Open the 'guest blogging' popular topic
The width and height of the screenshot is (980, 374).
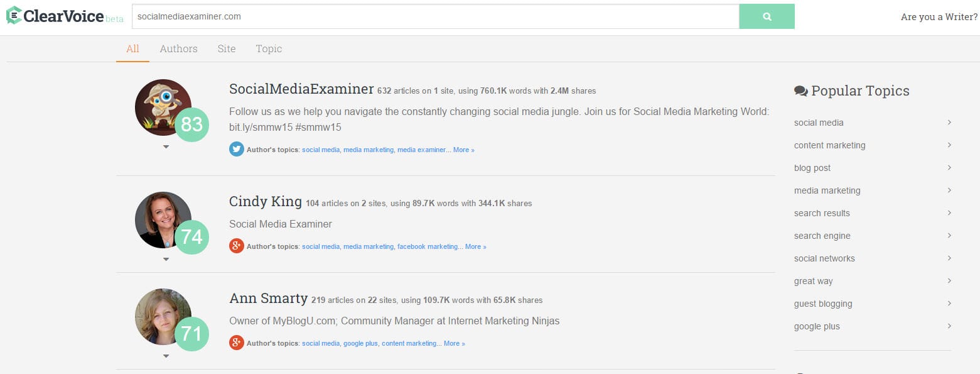pyautogui.click(x=823, y=304)
